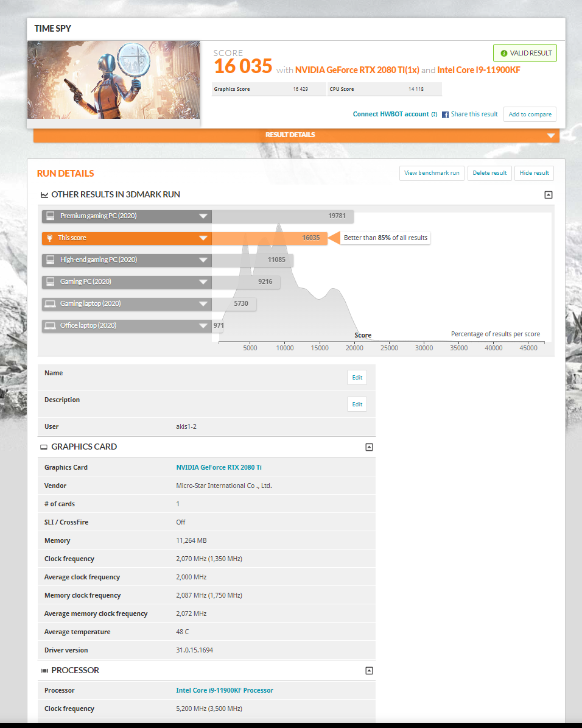Click the TIME SPY title text

52,29
